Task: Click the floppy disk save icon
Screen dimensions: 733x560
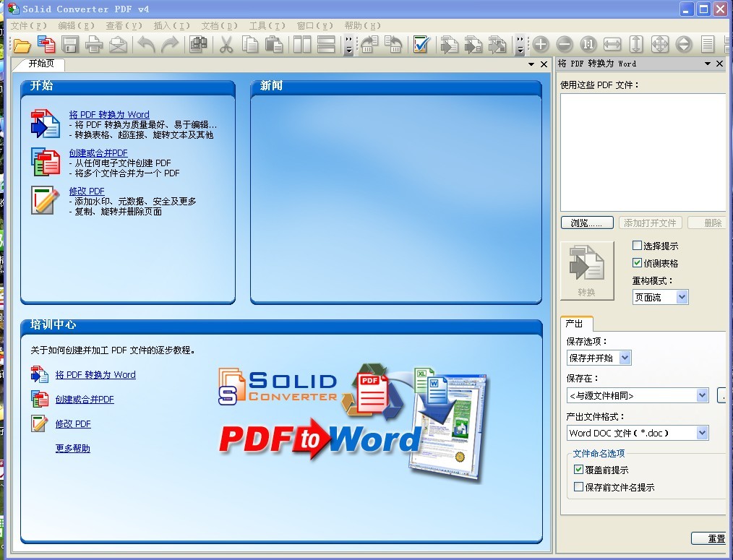Action: 70,45
